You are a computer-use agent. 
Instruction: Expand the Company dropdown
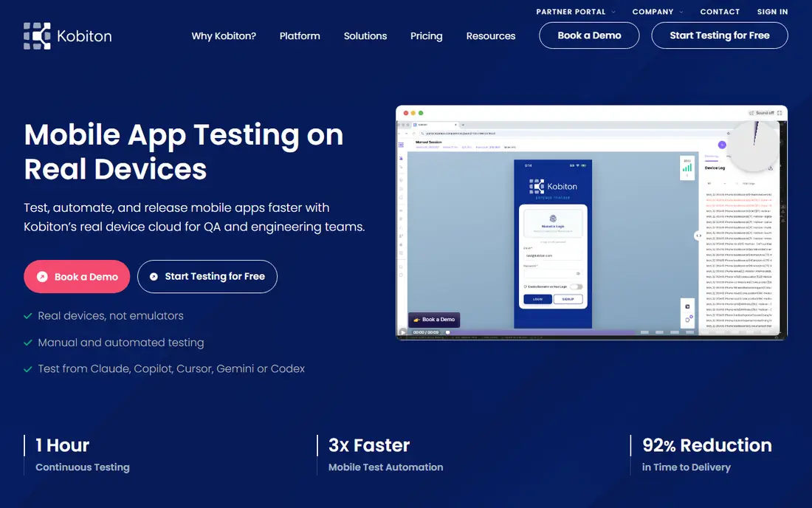click(x=658, y=12)
